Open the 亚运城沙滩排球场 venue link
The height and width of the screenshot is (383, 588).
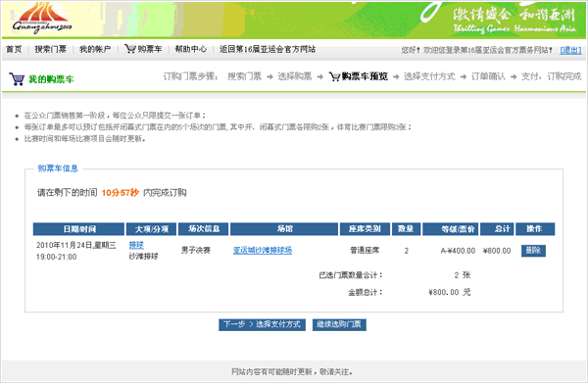(263, 250)
